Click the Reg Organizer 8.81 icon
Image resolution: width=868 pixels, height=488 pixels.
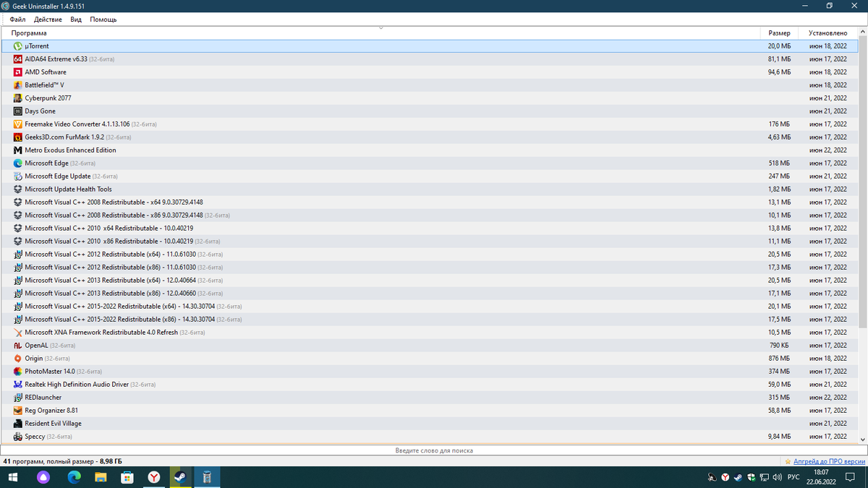click(x=18, y=411)
